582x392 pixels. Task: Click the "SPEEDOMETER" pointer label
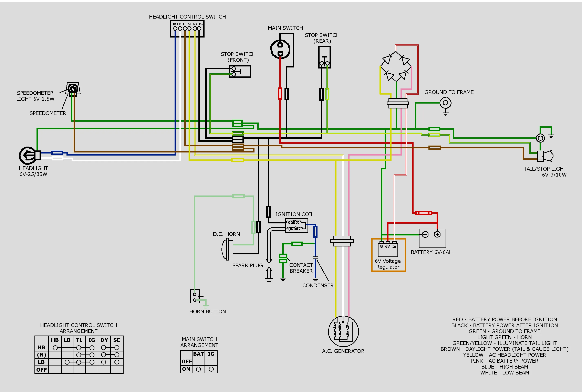48,113
